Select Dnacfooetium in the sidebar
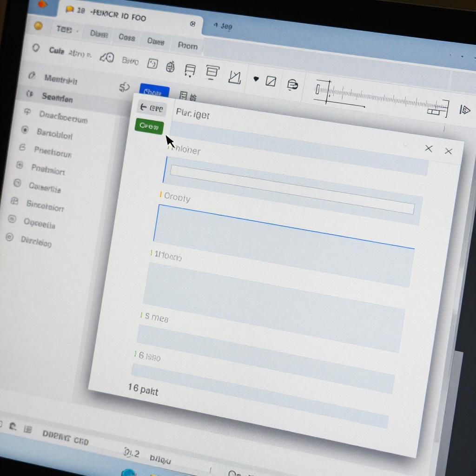The width and height of the screenshot is (476, 476). click(63, 116)
